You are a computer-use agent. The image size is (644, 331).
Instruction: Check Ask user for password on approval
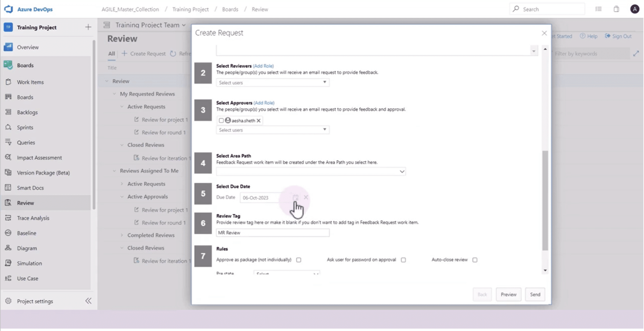click(x=403, y=260)
